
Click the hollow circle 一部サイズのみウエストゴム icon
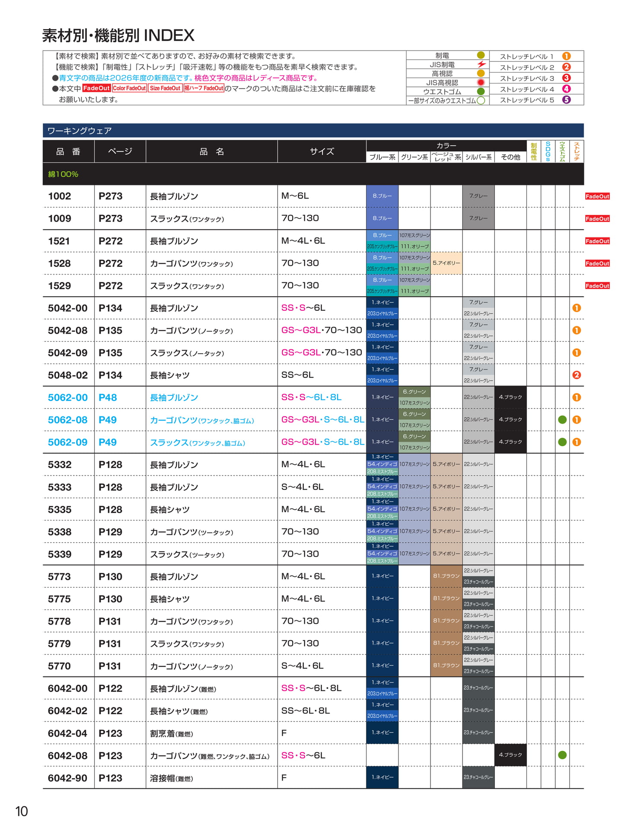coord(481,101)
